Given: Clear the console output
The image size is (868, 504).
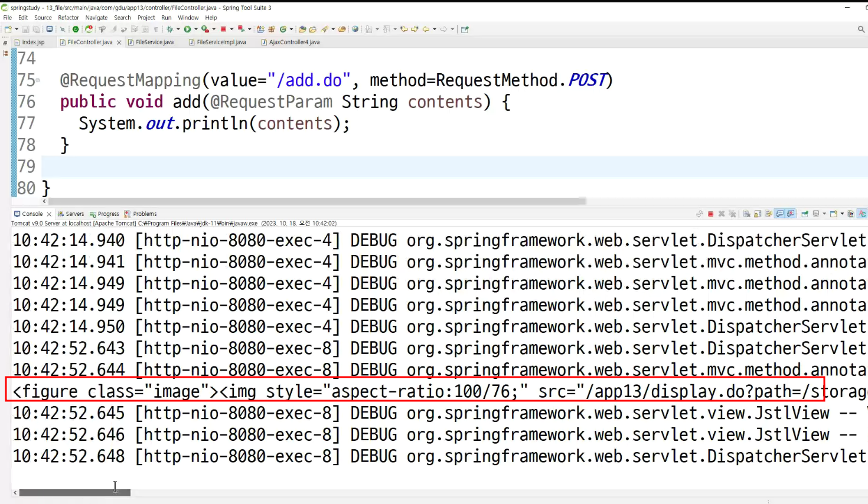Looking at the screenshot, I should [746, 214].
